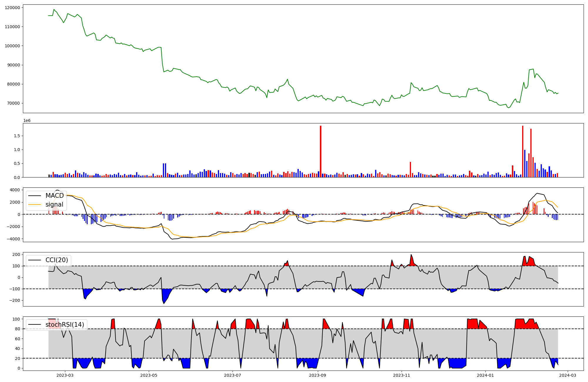Click the stochRSI(14) legend entry
This screenshot has width=588, height=382.
coord(65,325)
